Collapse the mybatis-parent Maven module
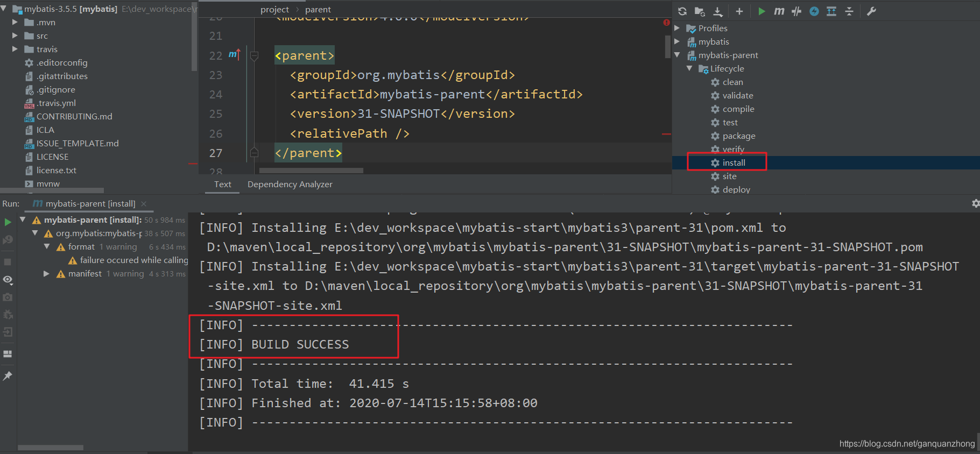The width and height of the screenshot is (980, 454). (678, 55)
